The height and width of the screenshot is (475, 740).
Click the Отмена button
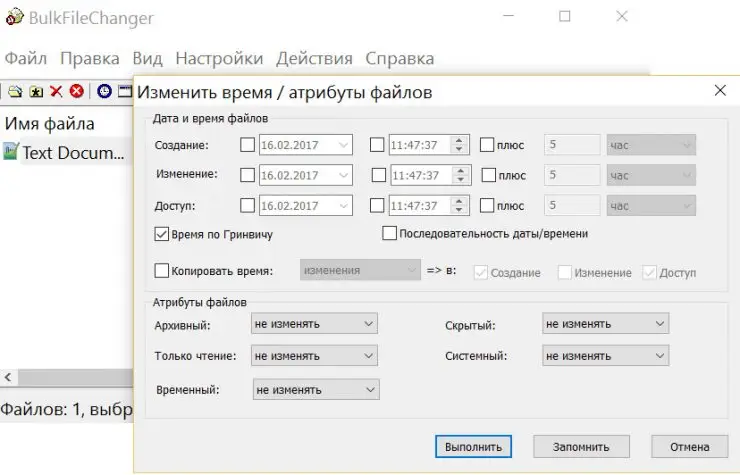pyautogui.click(x=690, y=447)
